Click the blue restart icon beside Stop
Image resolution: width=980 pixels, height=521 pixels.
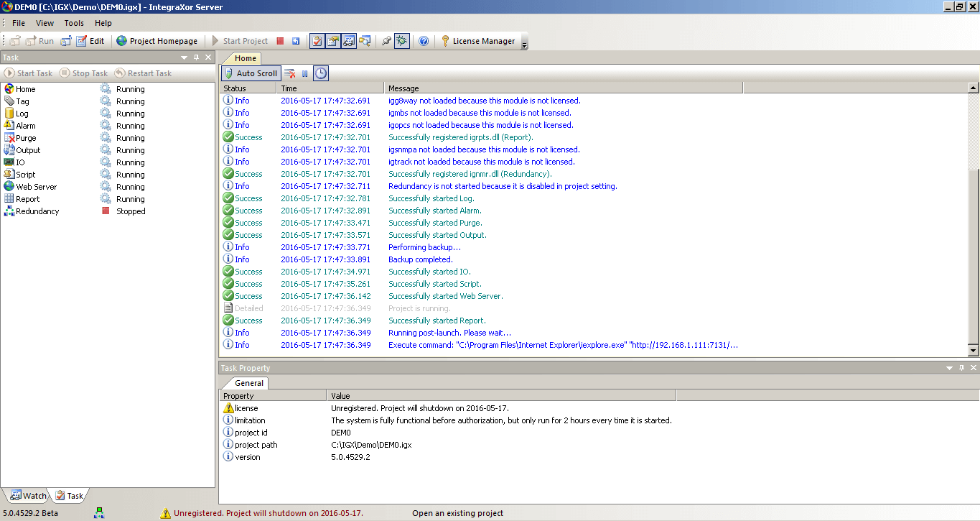(x=296, y=41)
